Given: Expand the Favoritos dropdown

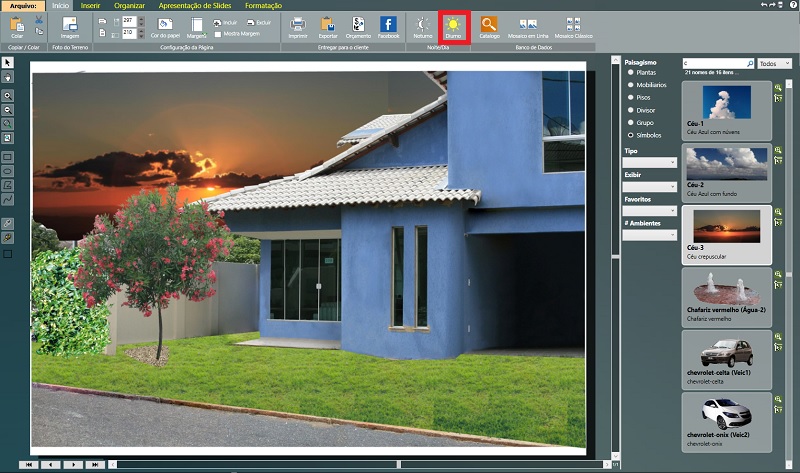Looking at the screenshot, I should point(649,211).
